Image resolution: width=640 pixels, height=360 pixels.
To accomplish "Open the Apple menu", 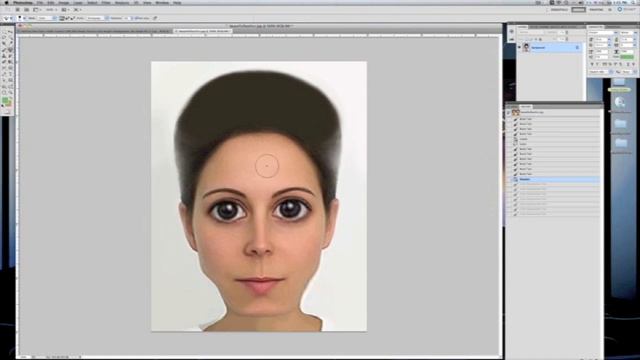I will (x=6, y=2).
